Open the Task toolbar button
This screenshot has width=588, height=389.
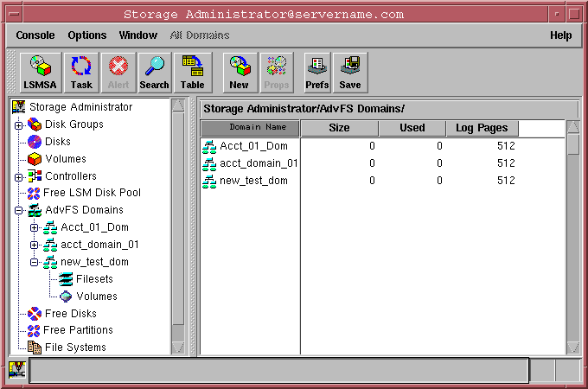81,73
